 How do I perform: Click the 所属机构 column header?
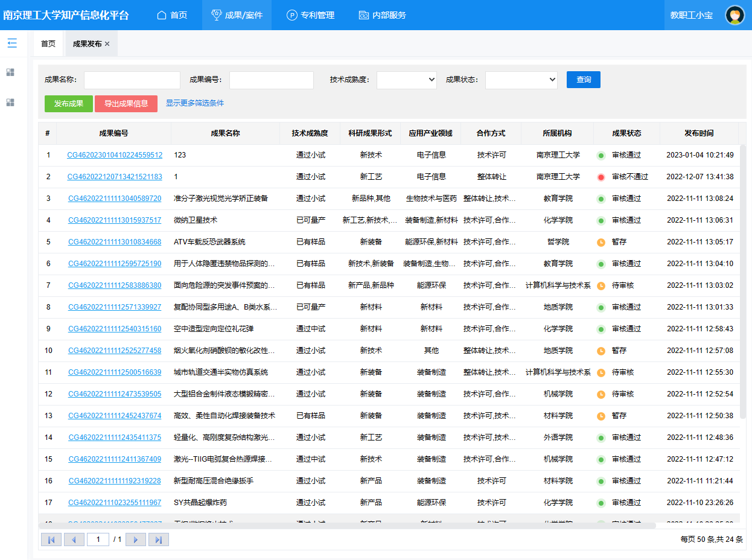click(x=557, y=133)
